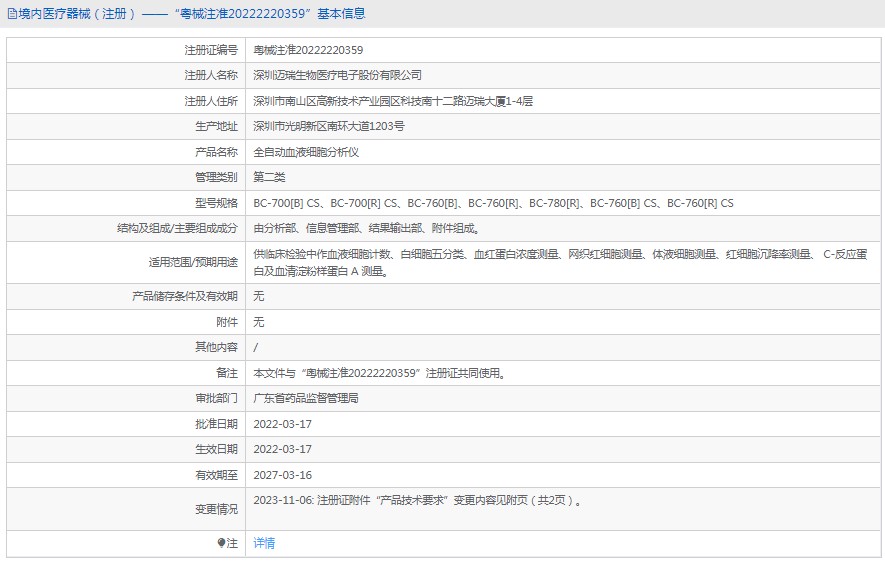Click the 生效日期 label
The height and width of the screenshot is (564, 885).
[217, 449]
